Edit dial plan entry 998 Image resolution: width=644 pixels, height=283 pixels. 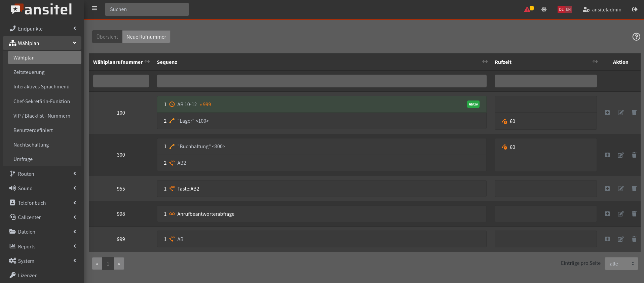(x=620, y=214)
